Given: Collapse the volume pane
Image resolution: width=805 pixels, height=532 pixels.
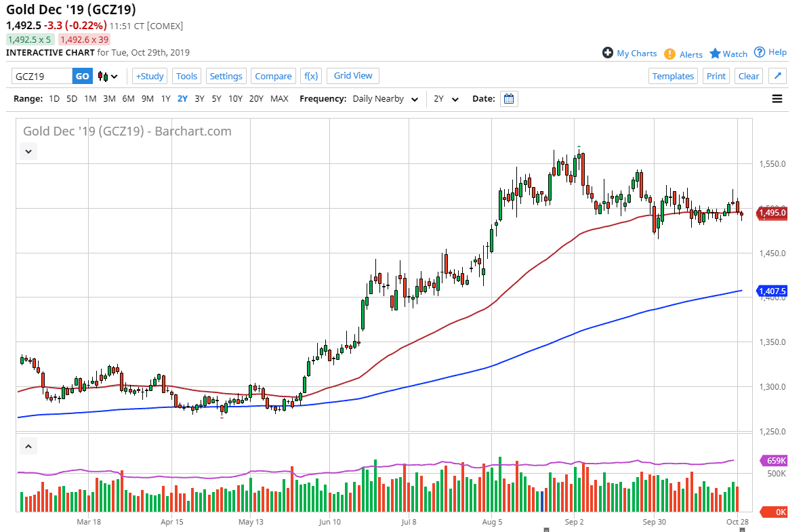Looking at the screenshot, I should (x=28, y=447).
